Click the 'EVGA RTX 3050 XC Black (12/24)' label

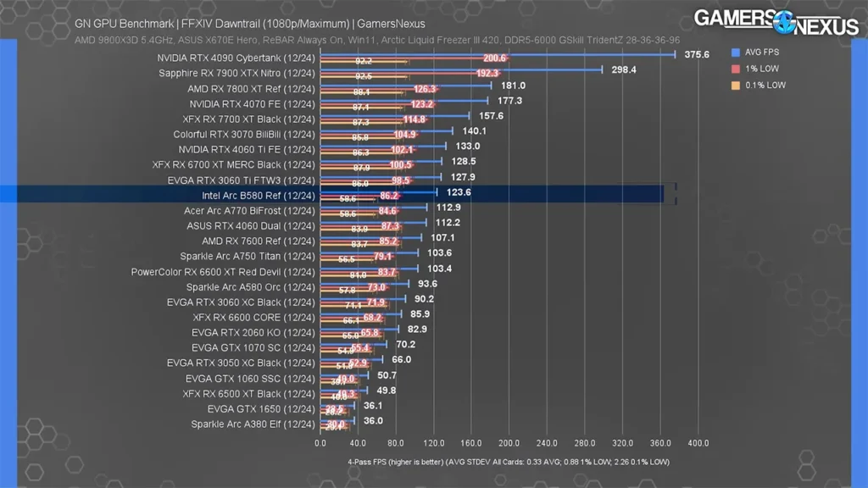tap(241, 363)
